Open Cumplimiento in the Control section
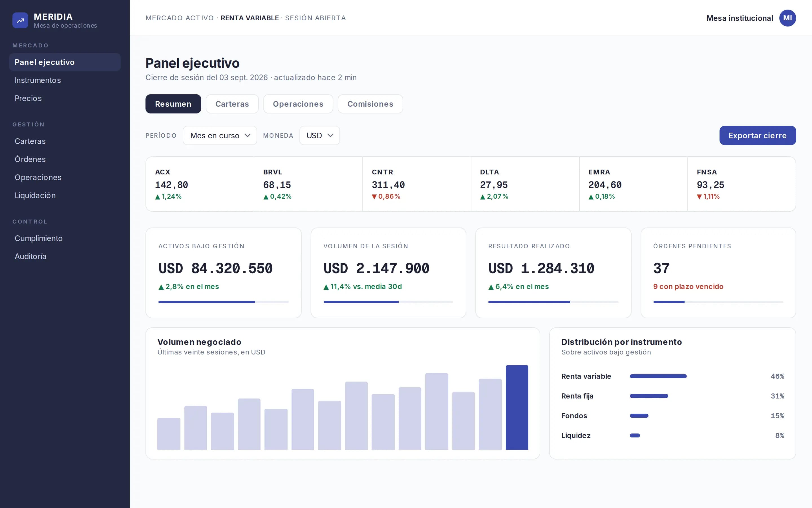The image size is (812, 508). coord(65,238)
